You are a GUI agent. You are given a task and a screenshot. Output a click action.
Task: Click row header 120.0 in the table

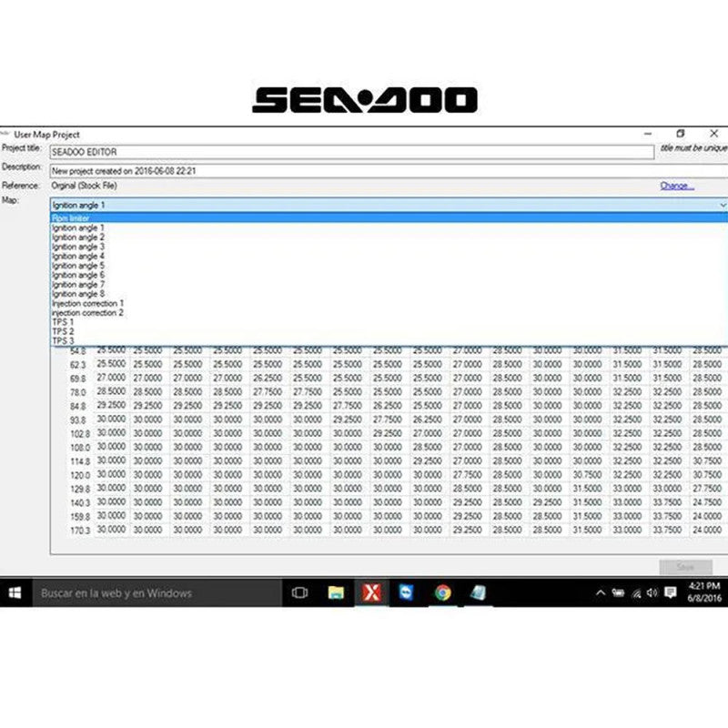coord(80,475)
